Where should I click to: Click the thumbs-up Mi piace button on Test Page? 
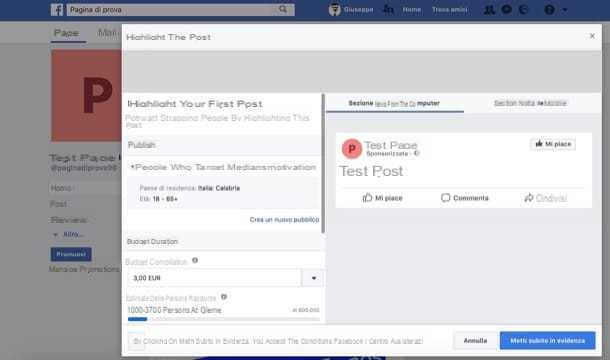click(x=553, y=144)
